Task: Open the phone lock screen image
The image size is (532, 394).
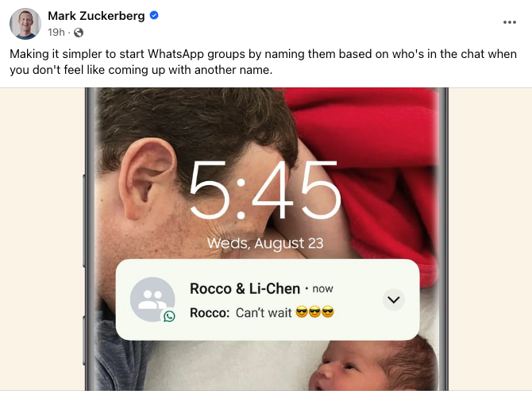Action: point(266,239)
